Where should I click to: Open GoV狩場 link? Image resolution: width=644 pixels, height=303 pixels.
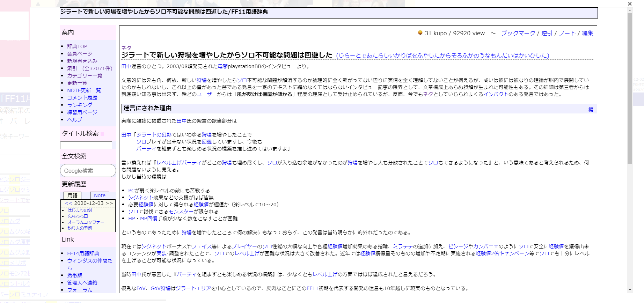161,288
